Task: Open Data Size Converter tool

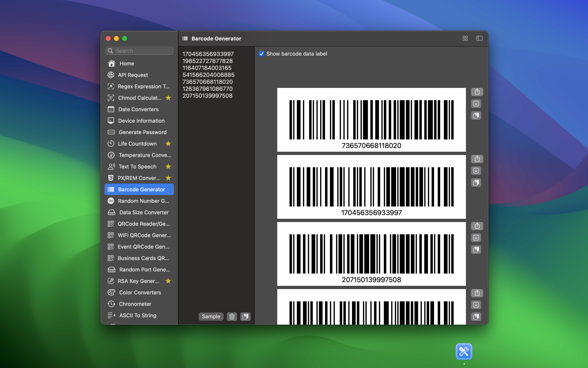Action: pyautogui.click(x=139, y=212)
